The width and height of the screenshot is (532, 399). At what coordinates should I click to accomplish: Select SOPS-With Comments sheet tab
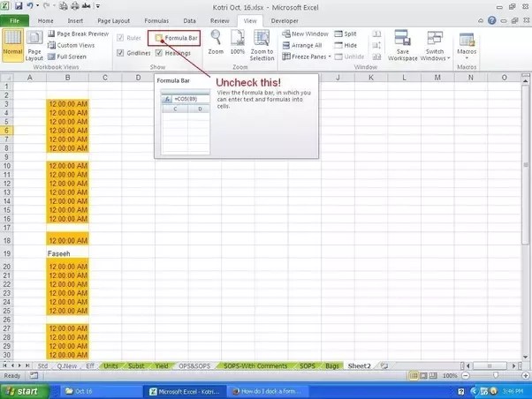[255, 366]
